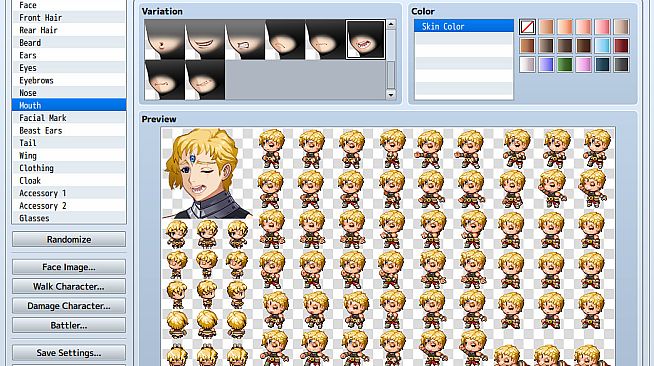Click the Randomize button
Screen dimensions: 654x366
tap(69, 239)
